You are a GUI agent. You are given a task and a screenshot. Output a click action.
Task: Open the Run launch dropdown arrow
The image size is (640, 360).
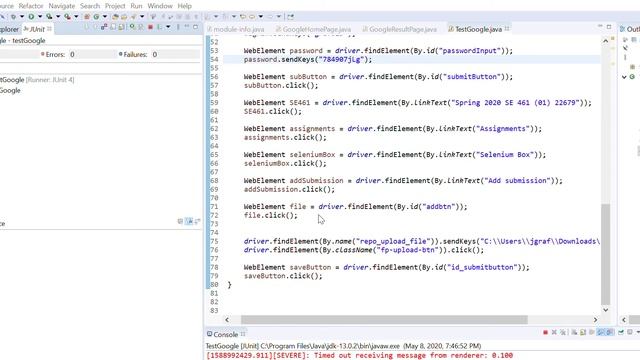(40, 16)
